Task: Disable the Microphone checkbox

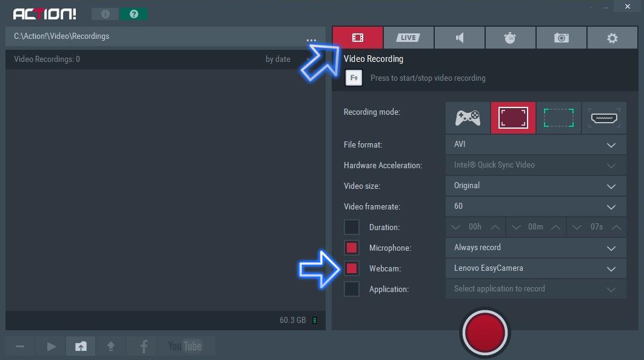Action: pos(352,248)
